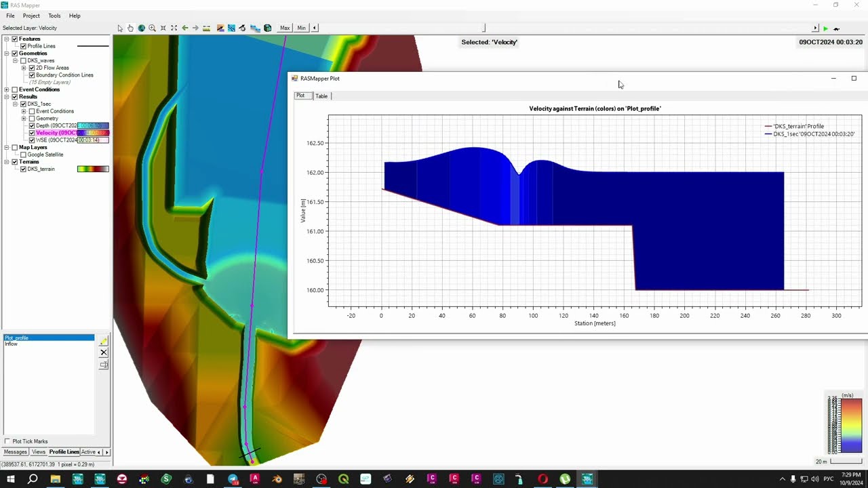Step animation forward with right arrow
This screenshot has width=868, height=488.
815,28
